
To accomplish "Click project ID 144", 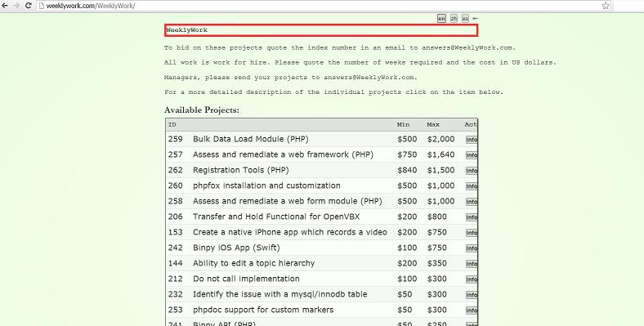I will 176,263.
